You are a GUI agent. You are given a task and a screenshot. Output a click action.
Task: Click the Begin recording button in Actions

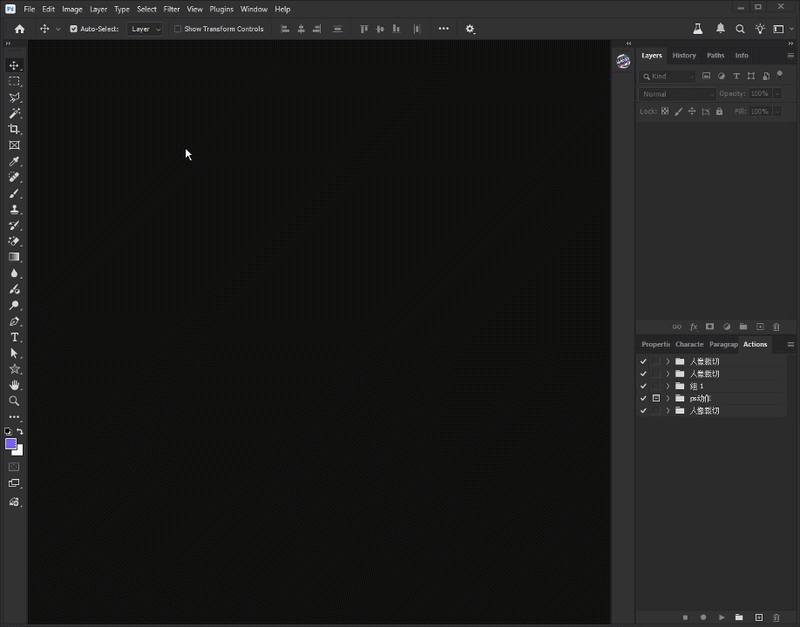[703, 617]
